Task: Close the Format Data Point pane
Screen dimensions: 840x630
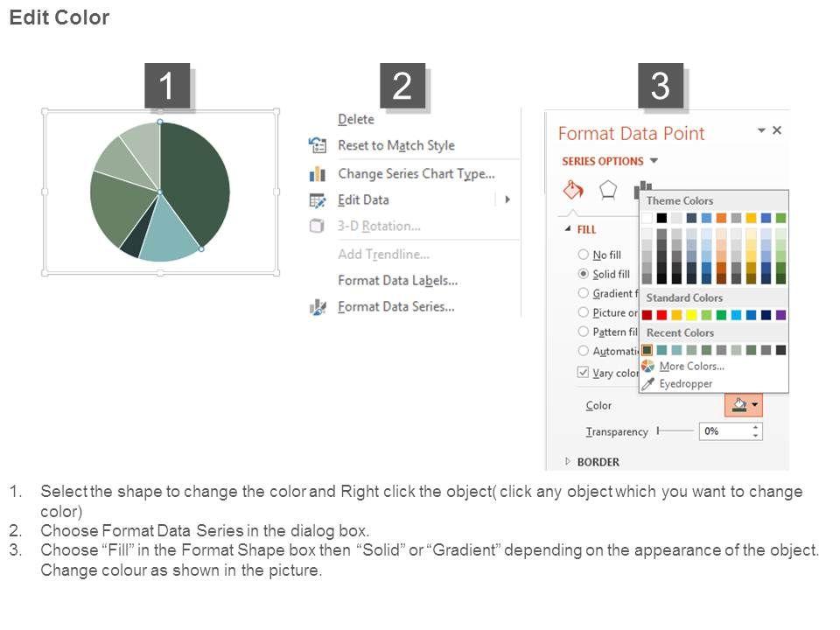Action: click(x=777, y=130)
